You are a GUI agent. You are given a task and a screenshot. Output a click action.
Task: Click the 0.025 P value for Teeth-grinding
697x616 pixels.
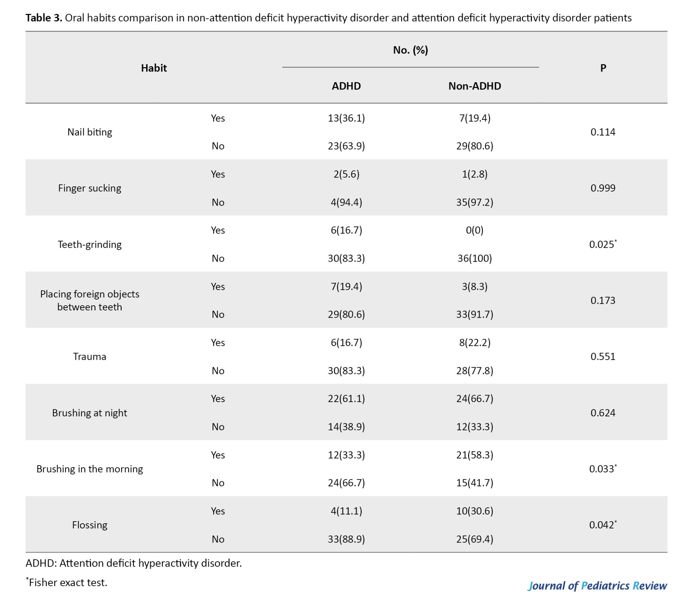[602, 245]
